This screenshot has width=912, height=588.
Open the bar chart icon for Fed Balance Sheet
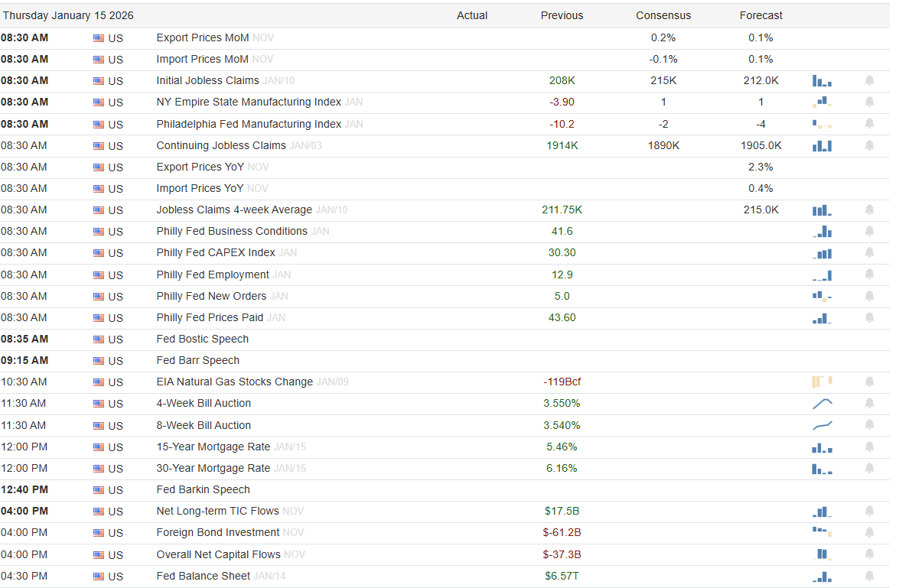(x=822, y=576)
